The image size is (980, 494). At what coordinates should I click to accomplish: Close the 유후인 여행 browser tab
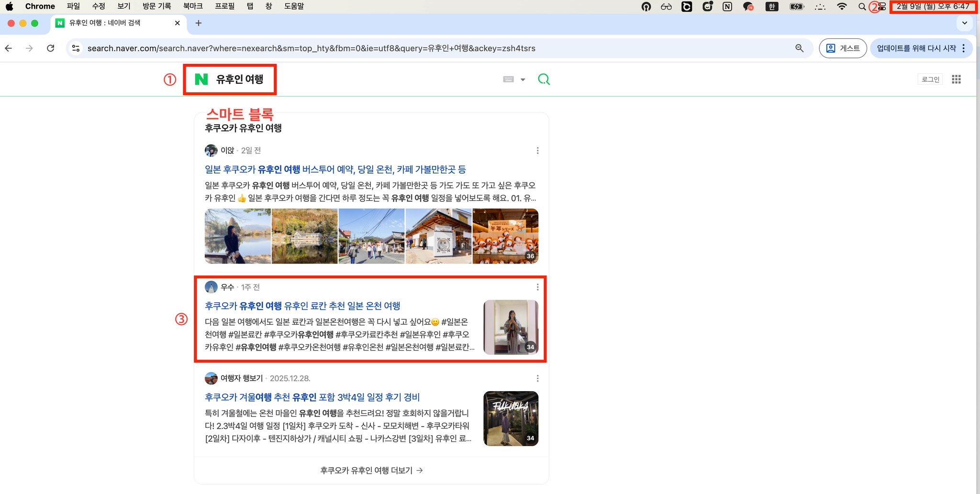[x=178, y=23]
